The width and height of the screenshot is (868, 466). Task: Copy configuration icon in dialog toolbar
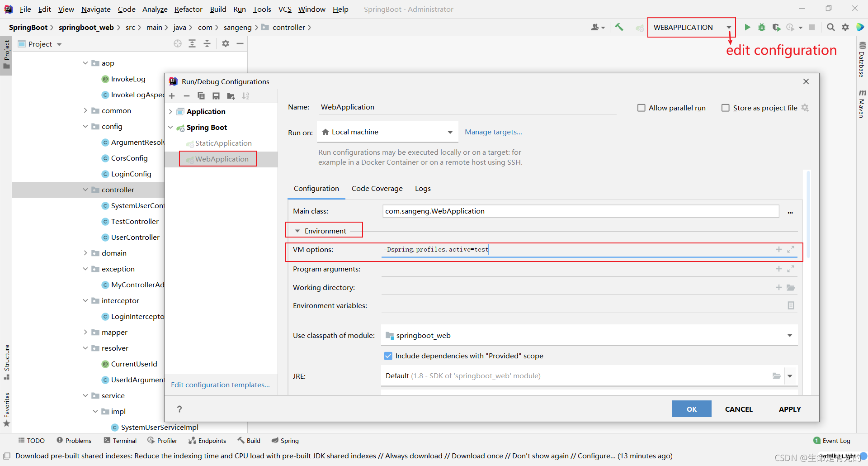[201, 96]
